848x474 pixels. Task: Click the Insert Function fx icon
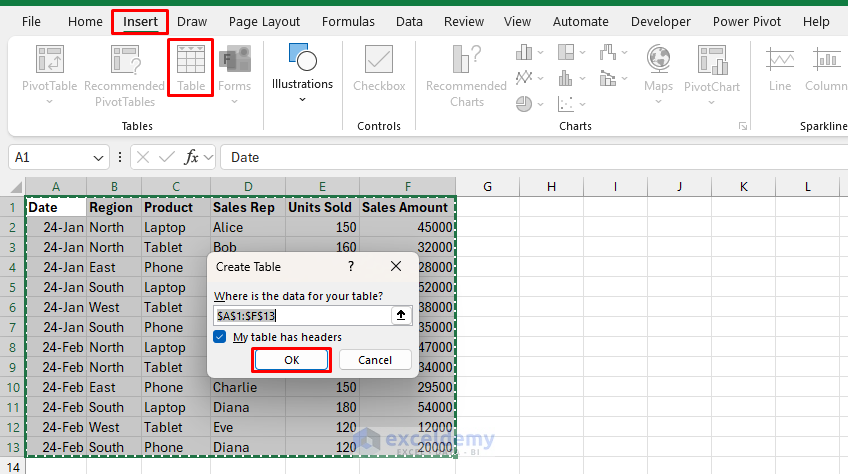pyautogui.click(x=191, y=157)
